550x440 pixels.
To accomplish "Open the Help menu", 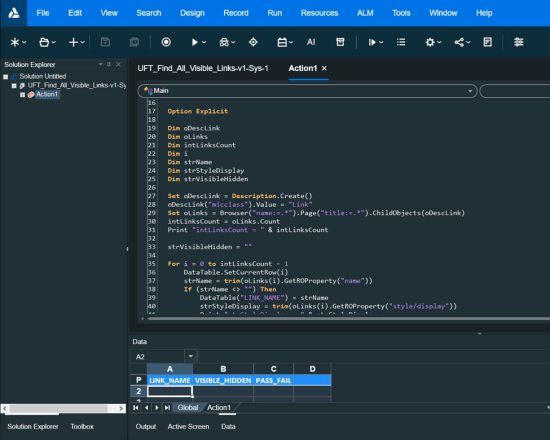I will (484, 13).
